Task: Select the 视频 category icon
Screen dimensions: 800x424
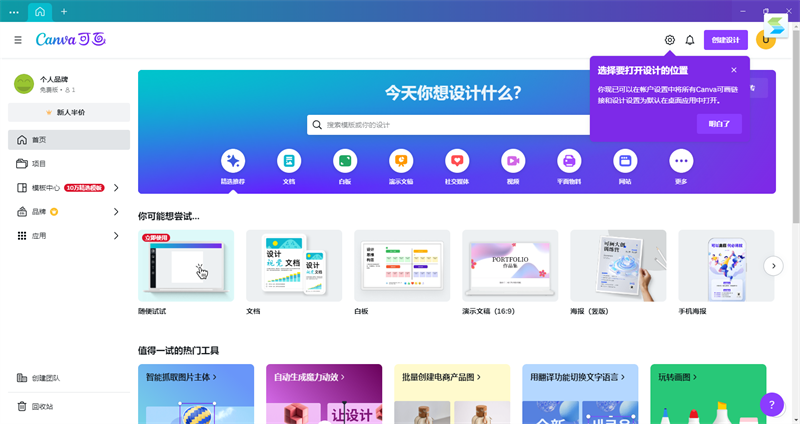Action: [513, 161]
